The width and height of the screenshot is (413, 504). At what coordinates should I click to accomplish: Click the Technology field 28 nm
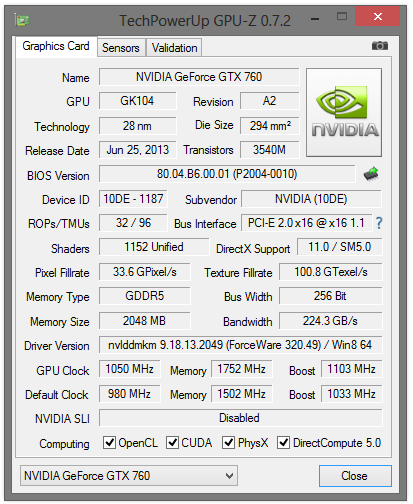click(x=137, y=126)
